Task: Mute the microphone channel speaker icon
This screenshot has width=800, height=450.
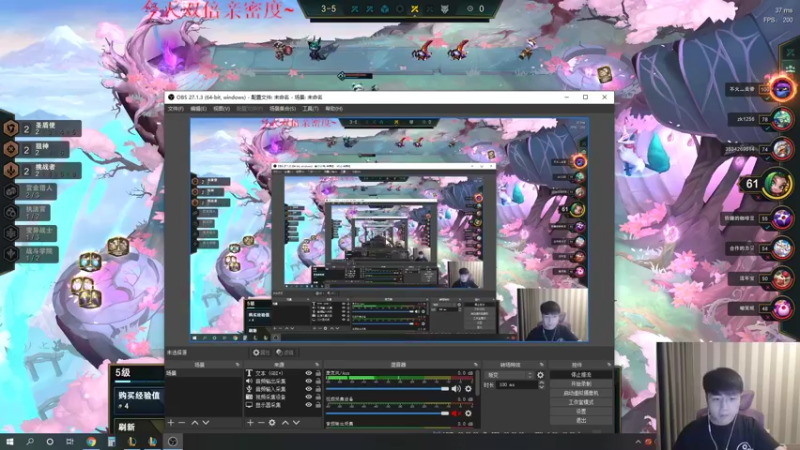Action: pyautogui.click(x=456, y=389)
